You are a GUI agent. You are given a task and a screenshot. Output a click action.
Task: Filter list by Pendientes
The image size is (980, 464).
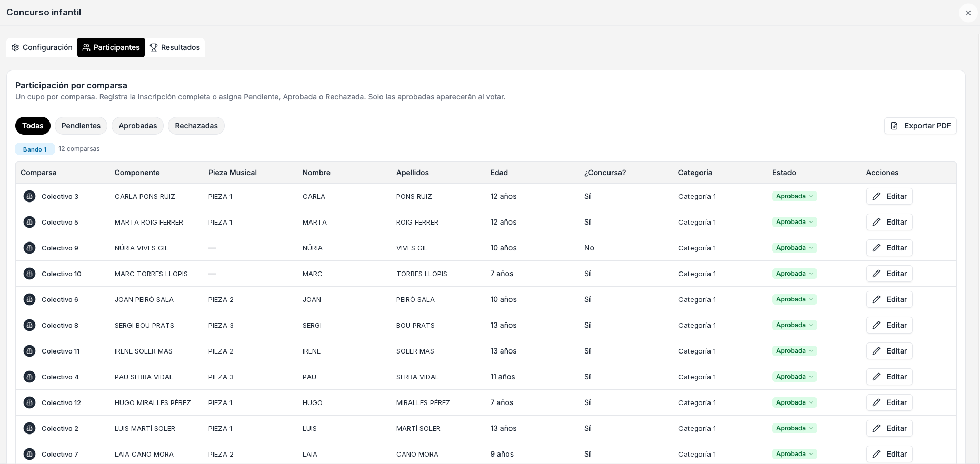[x=81, y=126]
